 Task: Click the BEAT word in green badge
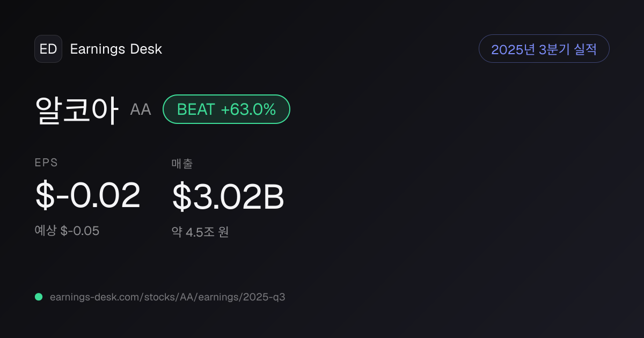tap(196, 109)
